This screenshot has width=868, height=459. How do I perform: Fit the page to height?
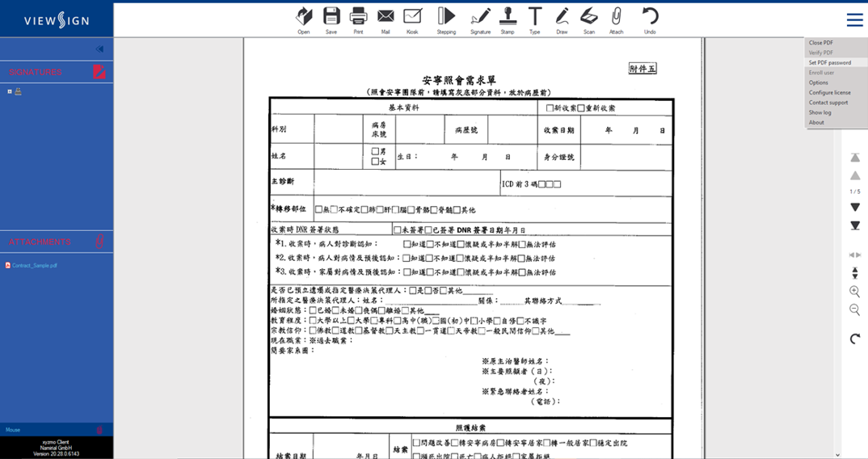pyautogui.click(x=855, y=272)
